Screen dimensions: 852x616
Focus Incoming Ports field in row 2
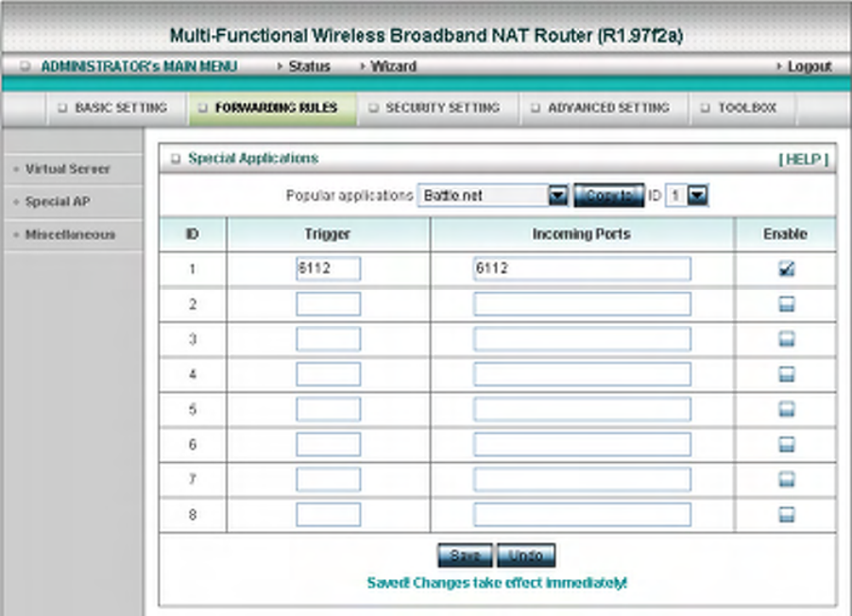[583, 304]
